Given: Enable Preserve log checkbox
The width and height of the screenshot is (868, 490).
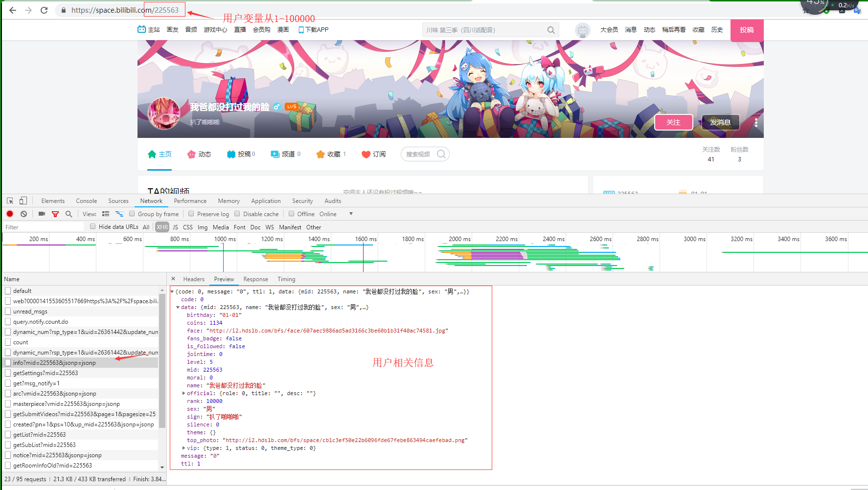Looking at the screenshot, I should [x=191, y=214].
